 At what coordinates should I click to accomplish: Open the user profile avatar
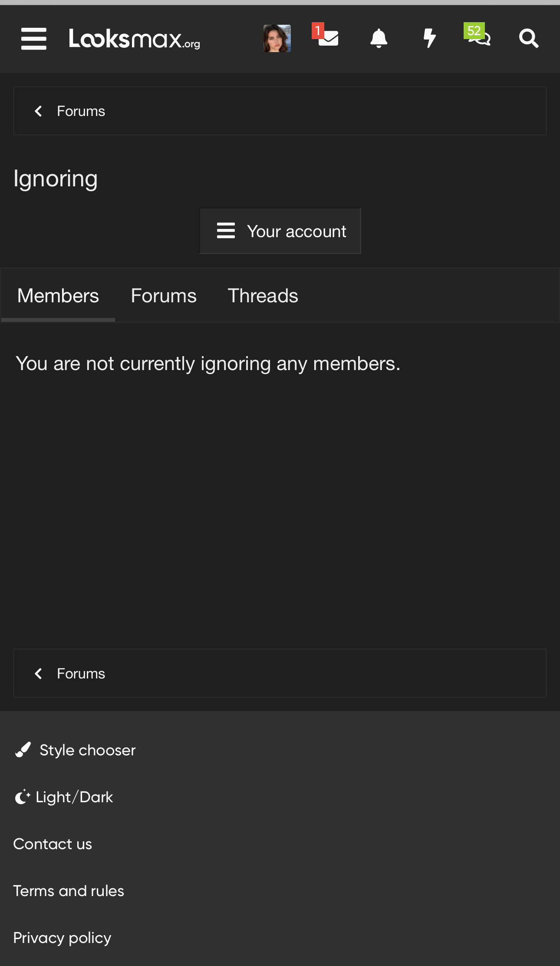[277, 39]
